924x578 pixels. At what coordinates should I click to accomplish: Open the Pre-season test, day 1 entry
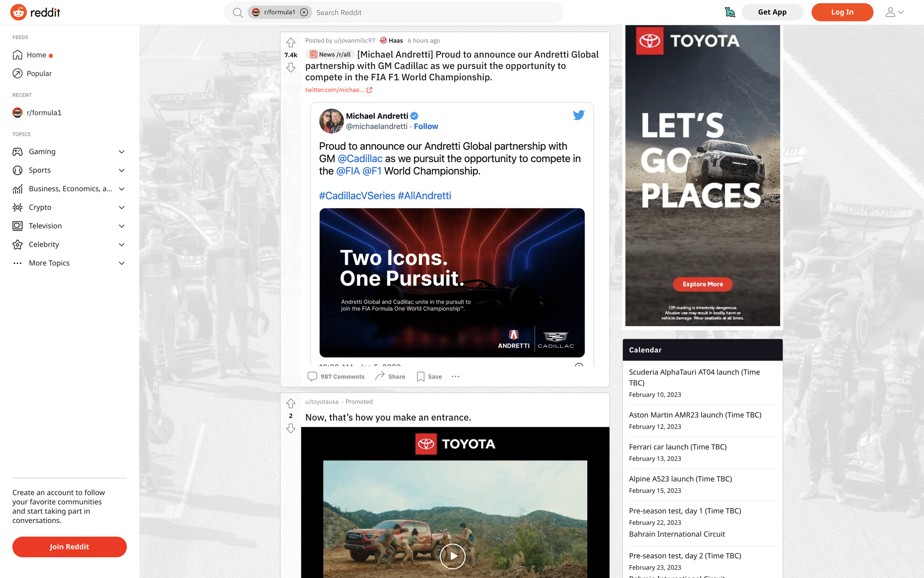(x=685, y=511)
